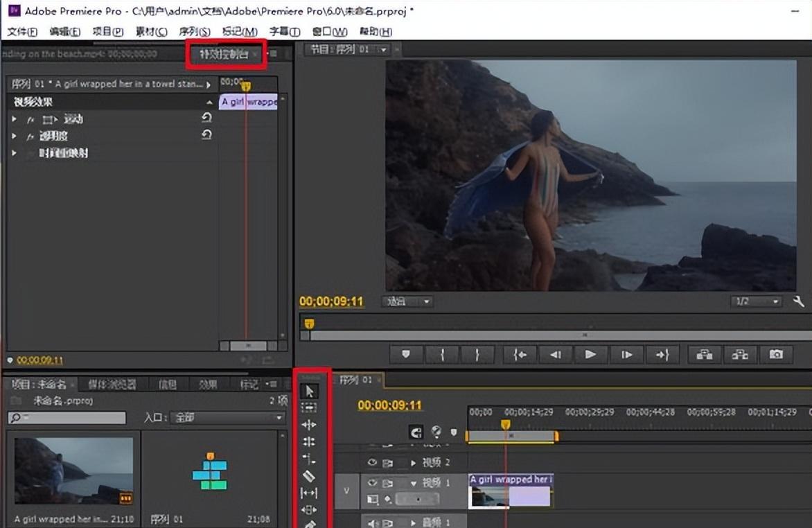Click timeline sync settings icon next to snap
The image size is (812, 528).
click(436, 432)
